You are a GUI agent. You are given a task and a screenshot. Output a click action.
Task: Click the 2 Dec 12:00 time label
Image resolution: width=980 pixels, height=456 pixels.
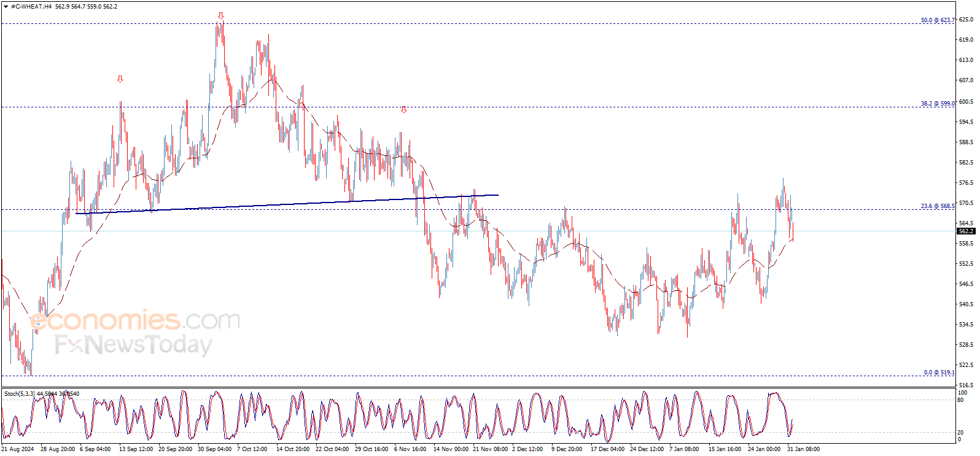pos(527,449)
